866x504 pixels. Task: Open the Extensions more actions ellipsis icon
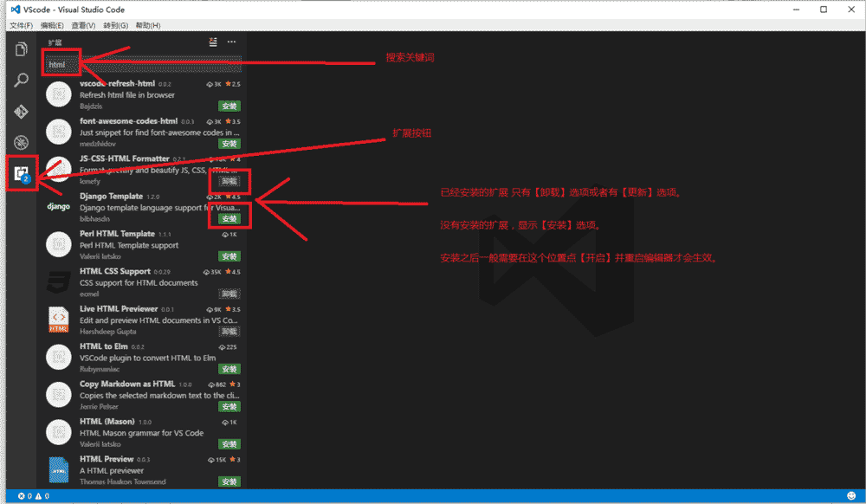(x=230, y=41)
